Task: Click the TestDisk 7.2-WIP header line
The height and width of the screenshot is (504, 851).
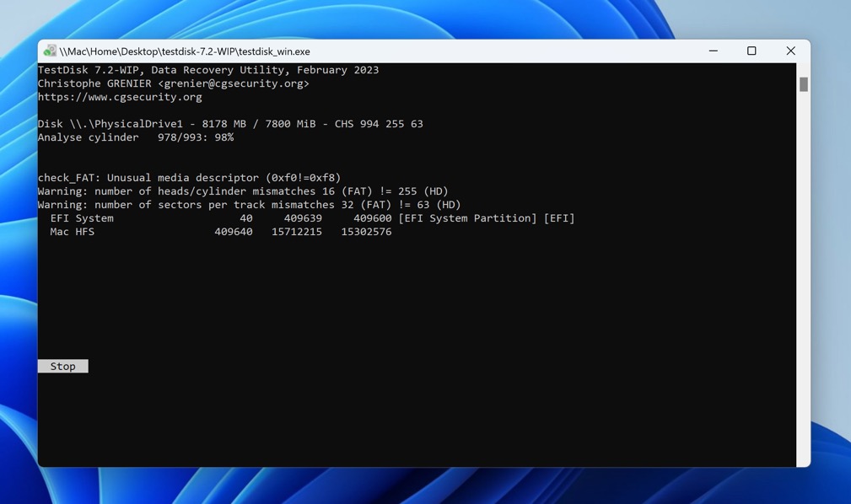Action: pos(208,70)
